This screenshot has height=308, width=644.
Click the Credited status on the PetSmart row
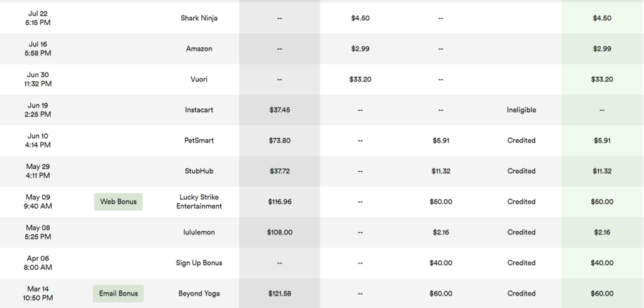click(x=521, y=140)
